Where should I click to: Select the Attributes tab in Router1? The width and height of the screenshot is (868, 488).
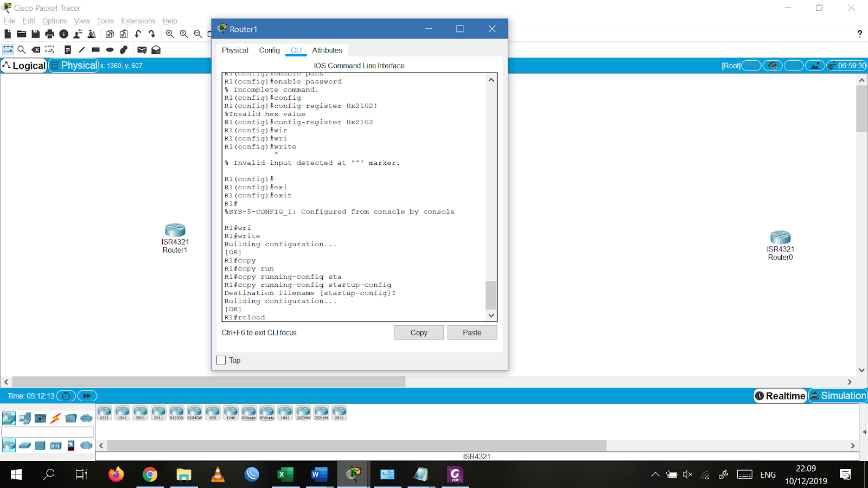coord(327,50)
